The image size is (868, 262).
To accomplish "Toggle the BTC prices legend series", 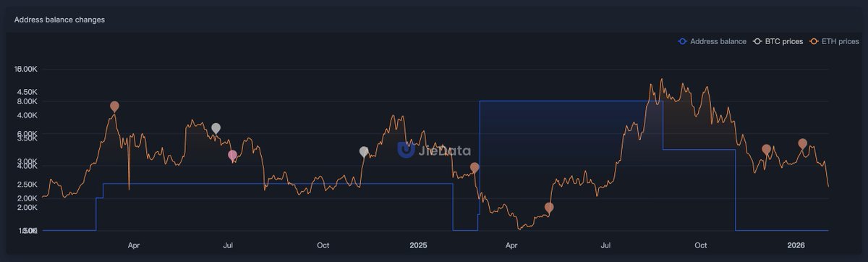I will 778,42.
